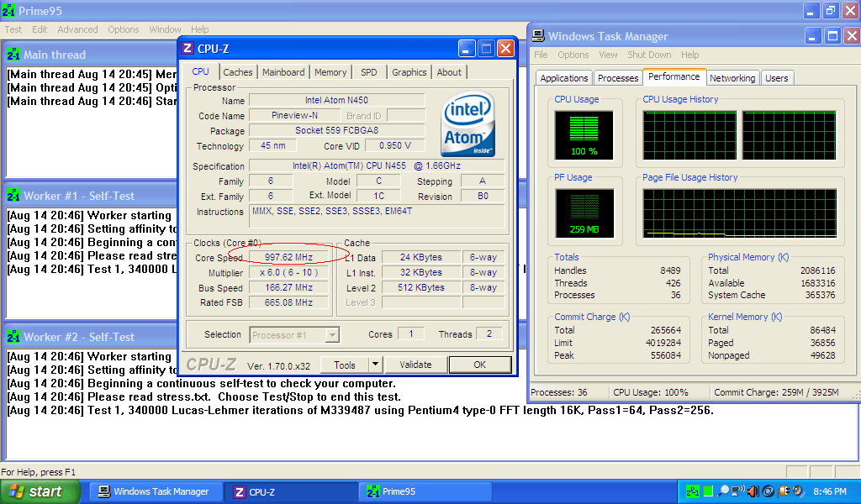861x504 pixels.
Task: Open the Mainboard tab in CPU-Z
Action: click(x=283, y=72)
